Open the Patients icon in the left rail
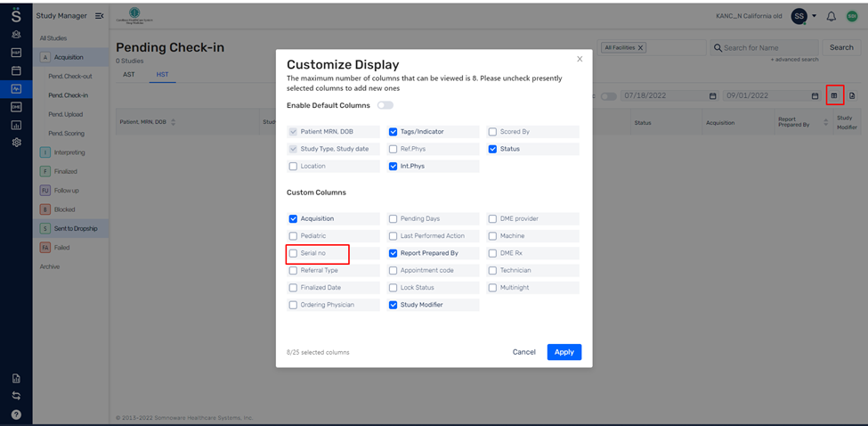 [x=16, y=35]
